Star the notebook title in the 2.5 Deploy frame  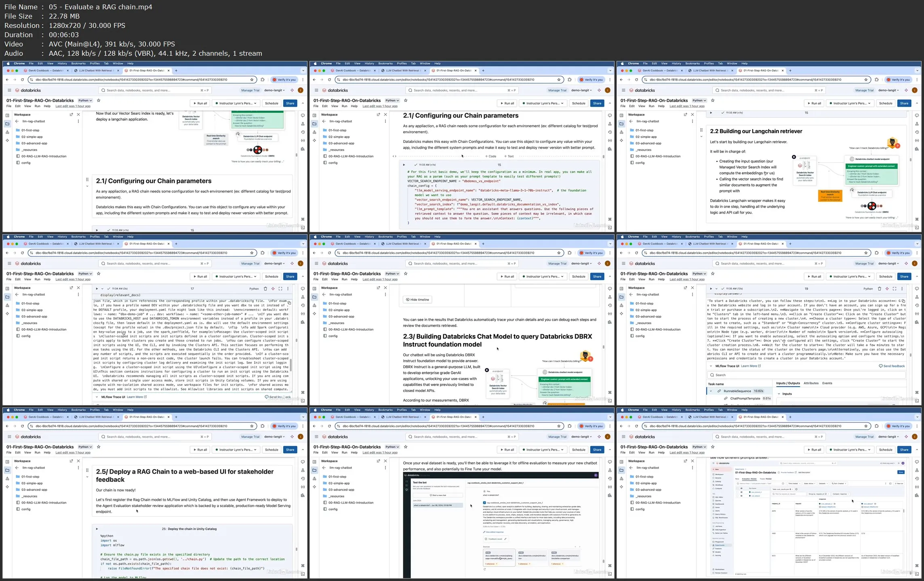99,447
